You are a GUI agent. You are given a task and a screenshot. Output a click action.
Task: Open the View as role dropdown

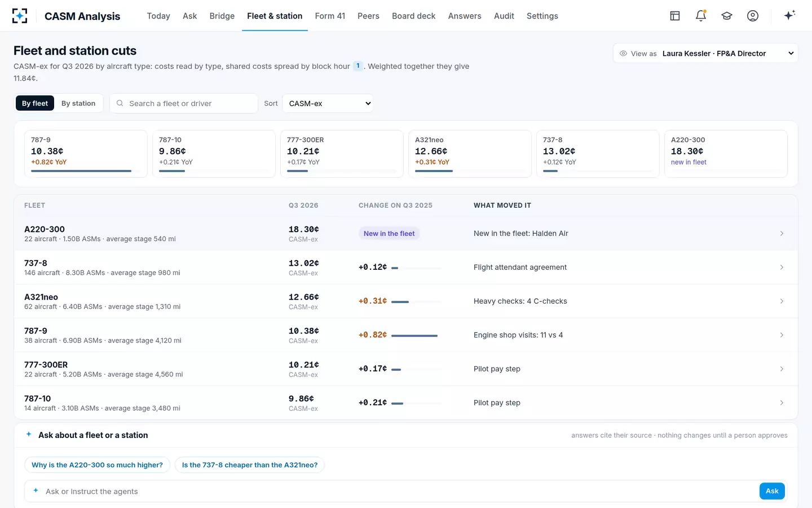click(705, 54)
